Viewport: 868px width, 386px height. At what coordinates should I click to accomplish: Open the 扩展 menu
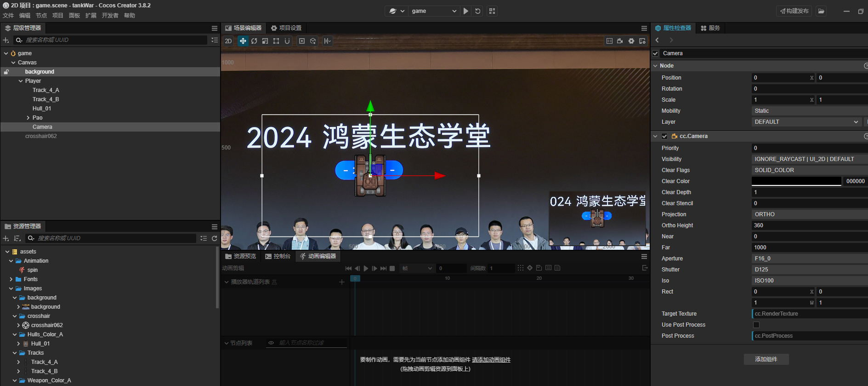(x=91, y=16)
